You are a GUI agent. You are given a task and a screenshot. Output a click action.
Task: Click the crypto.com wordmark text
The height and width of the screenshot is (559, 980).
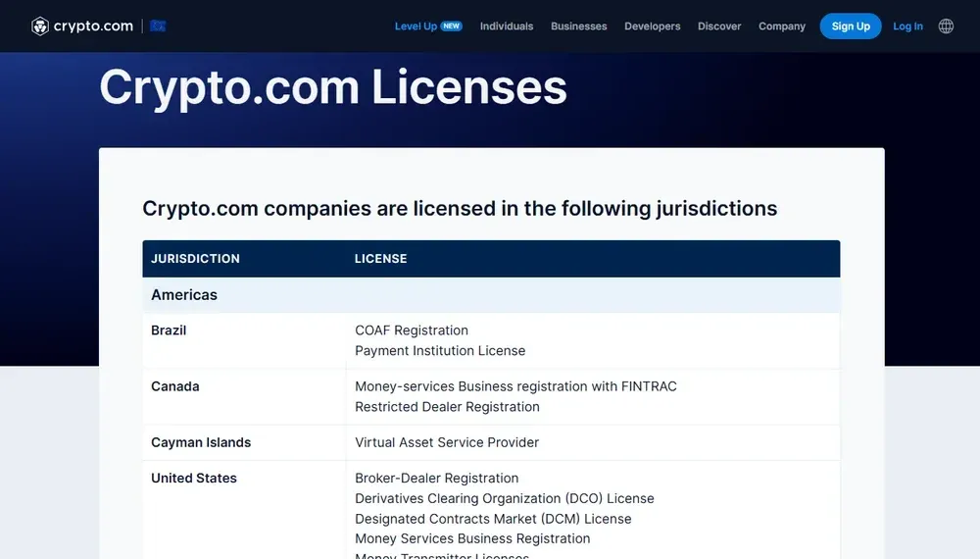(x=93, y=26)
